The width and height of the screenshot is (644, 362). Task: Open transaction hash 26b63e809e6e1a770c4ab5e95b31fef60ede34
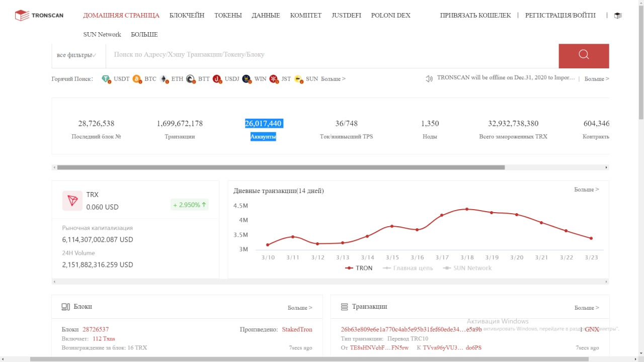[x=411, y=329]
